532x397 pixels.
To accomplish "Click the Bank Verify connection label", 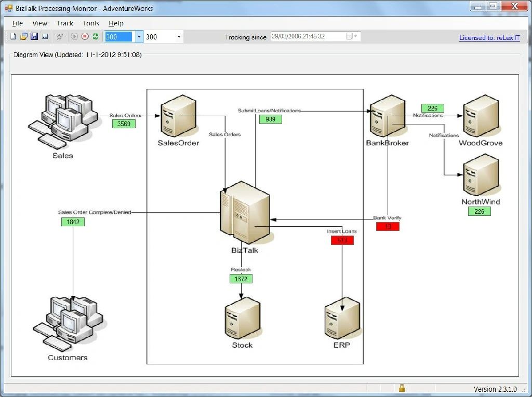I will (x=387, y=217).
